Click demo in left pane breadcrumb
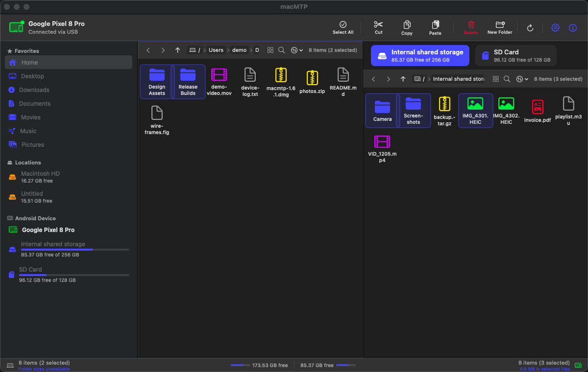Viewport: 588px width, 372px height. click(x=239, y=50)
